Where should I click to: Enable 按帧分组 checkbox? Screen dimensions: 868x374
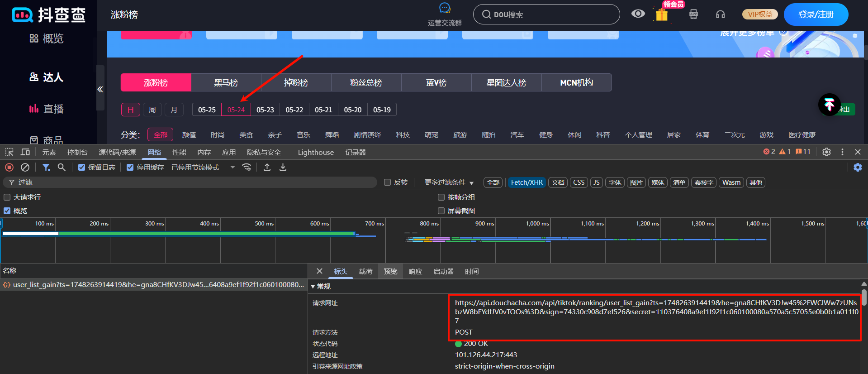pyautogui.click(x=441, y=197)
